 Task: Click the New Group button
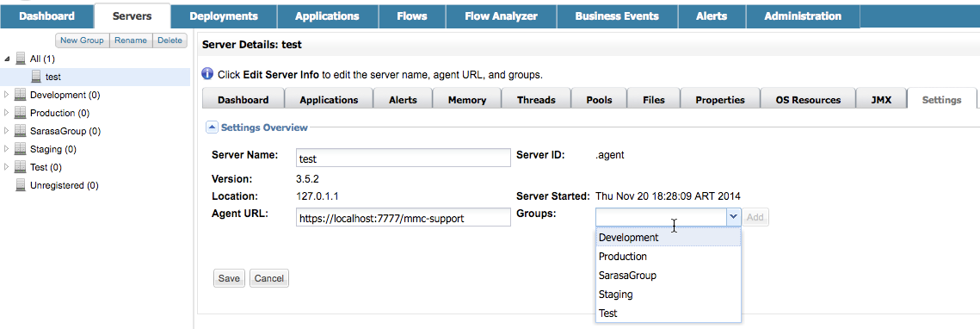point(83,40)
